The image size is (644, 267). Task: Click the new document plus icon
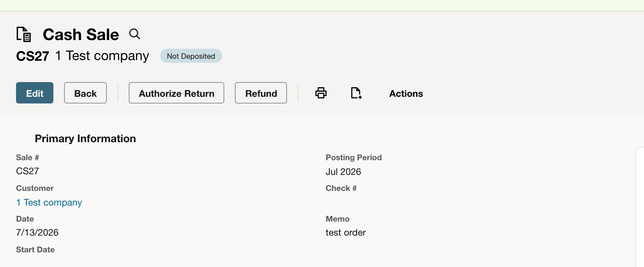pyautogui.click(x=356, y=93)
